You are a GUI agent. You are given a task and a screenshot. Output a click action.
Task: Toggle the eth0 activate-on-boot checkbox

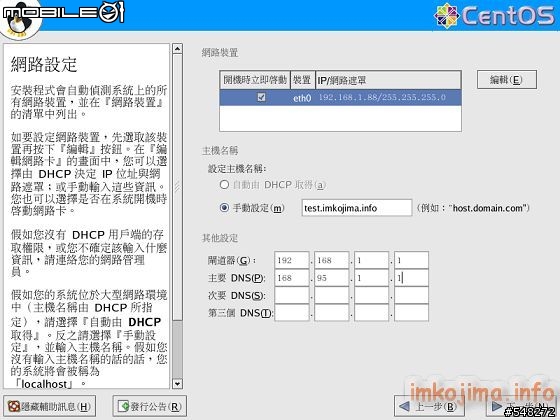click(x=261, y=97)
